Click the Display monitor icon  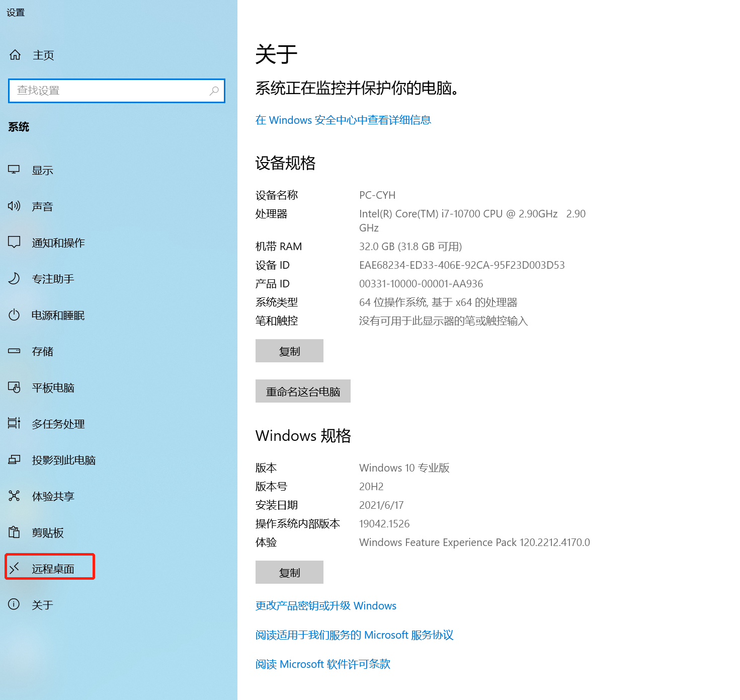(x=14, y=170)
